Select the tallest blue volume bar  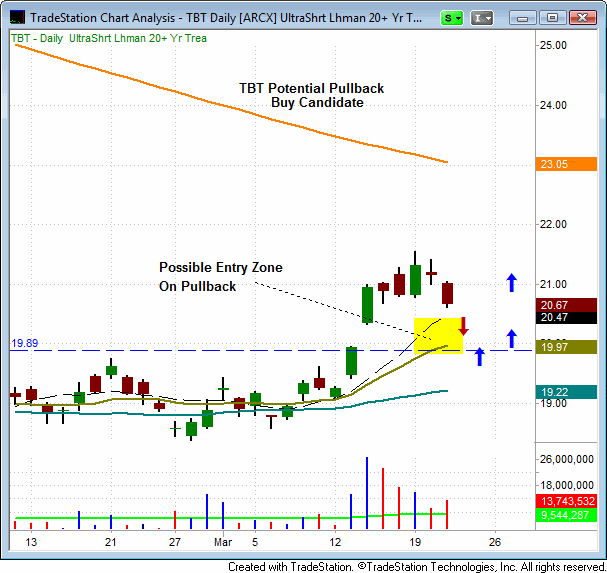point(367,492)
